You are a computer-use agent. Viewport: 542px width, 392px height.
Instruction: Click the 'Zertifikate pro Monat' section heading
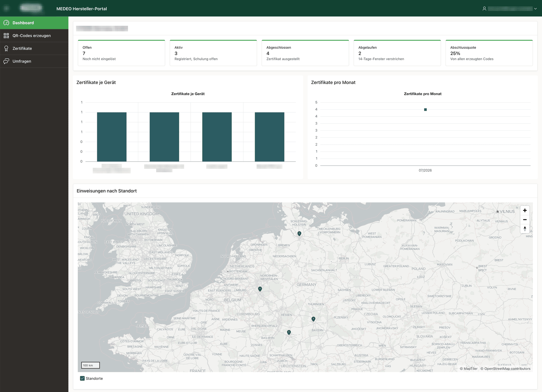333,82
